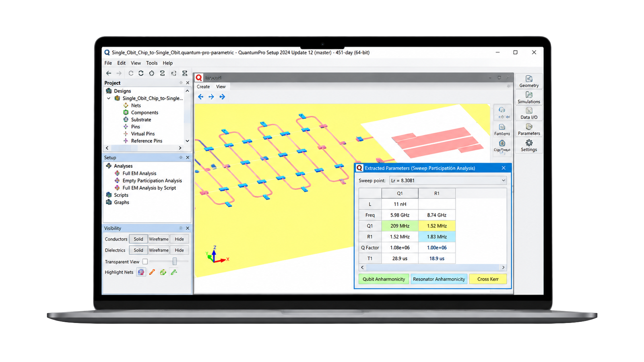Select Graphs in the Setup tree
This screenshot has width=644, height=362.
click(x=122, y=202)
